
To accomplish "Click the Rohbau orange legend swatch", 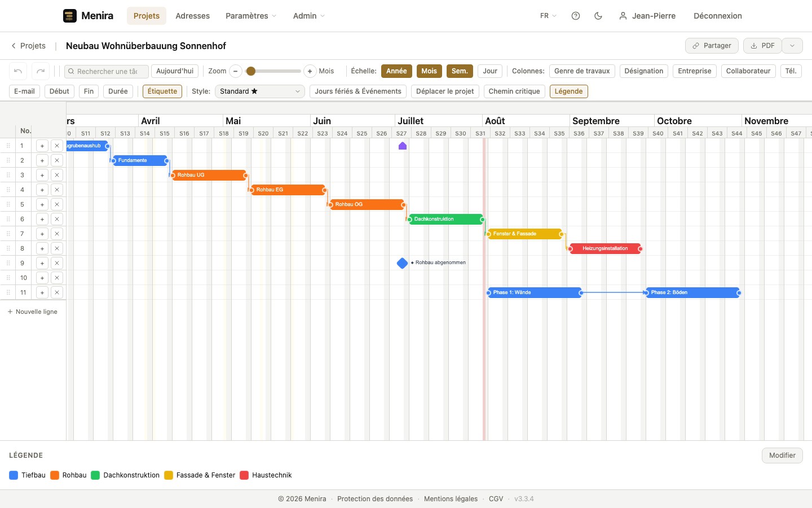I will click(x=55, y=475).
